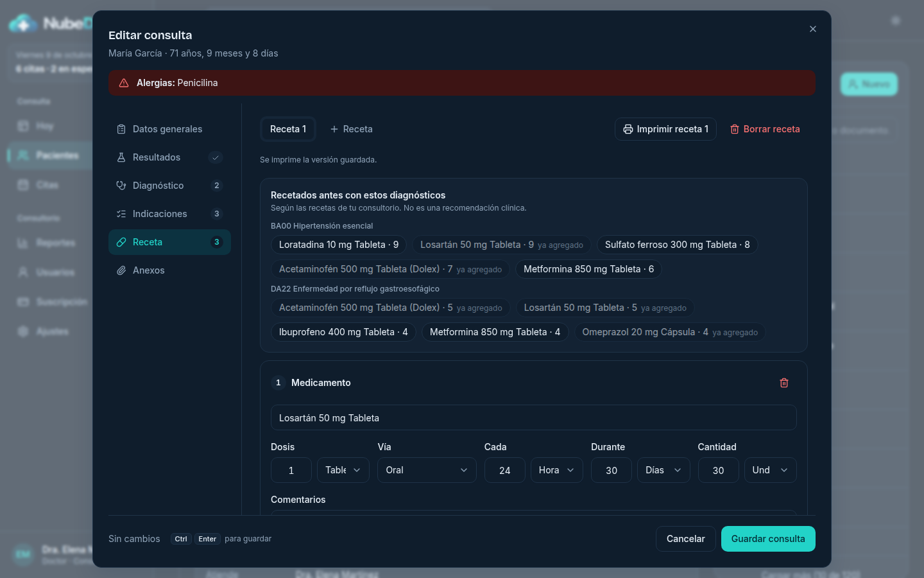The height and width of the screenshot is (578, 924).
Task: Click the 'Se imprime la versión guardada.' note
Action: coord(318,160)
